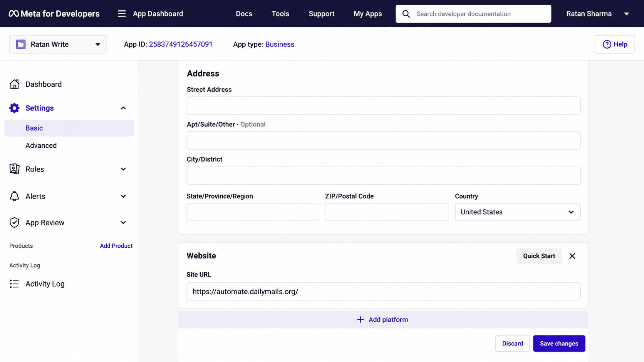This screenshot has height=362, width=644.
Task: Click Add Product link
Action: pos(116,246)
